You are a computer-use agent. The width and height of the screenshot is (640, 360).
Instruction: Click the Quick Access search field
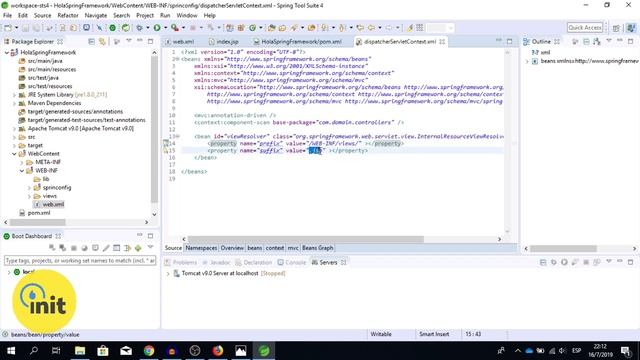(585, 27)
